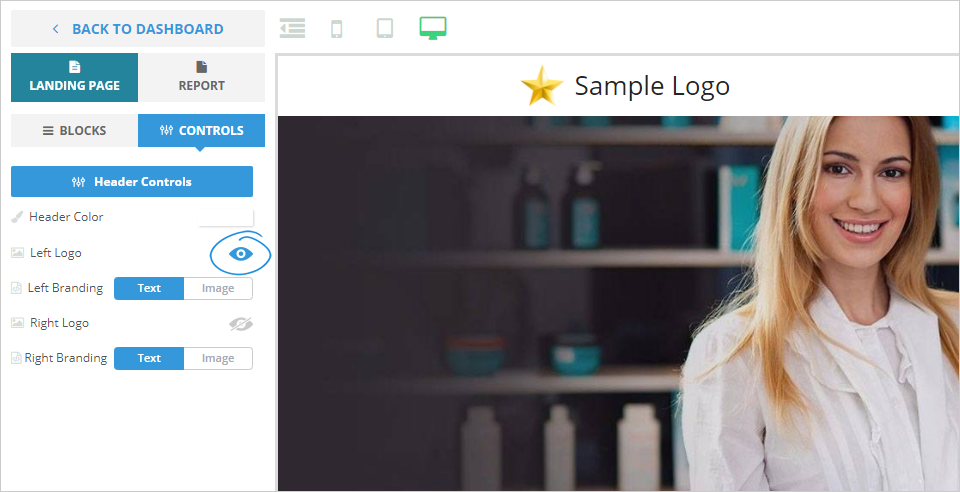
Task: Switch to mobile phone preview
Action: (x=337, y=29)
